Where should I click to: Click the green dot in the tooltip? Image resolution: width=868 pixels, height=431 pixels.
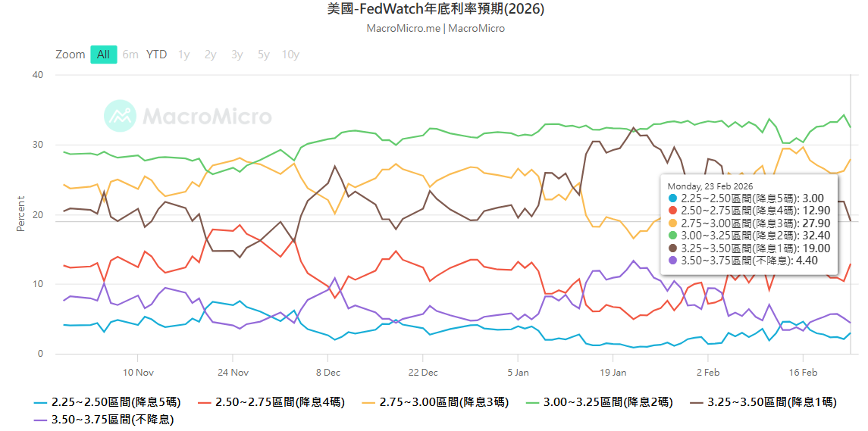[x=672, y=236]
